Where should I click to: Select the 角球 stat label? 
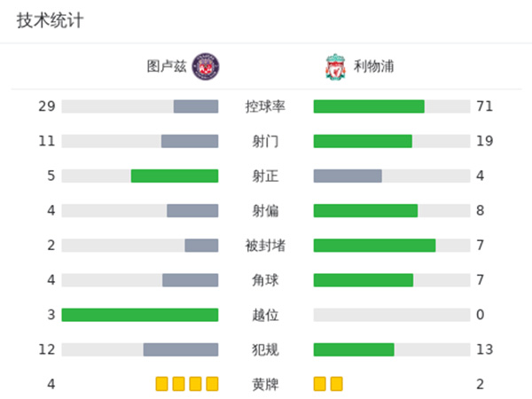[266, 280]
